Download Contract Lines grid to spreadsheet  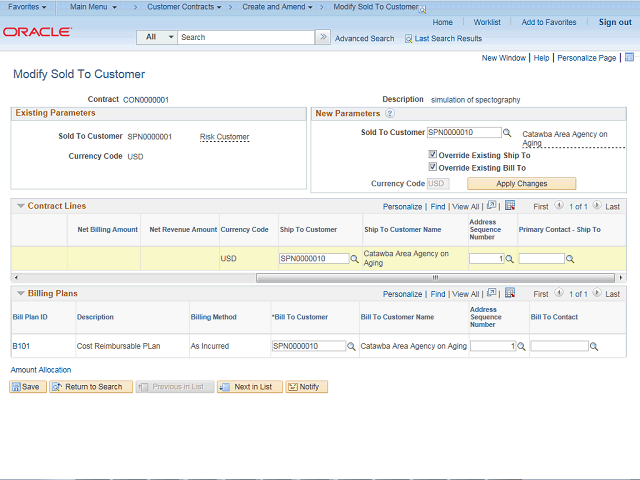(510, 205)
